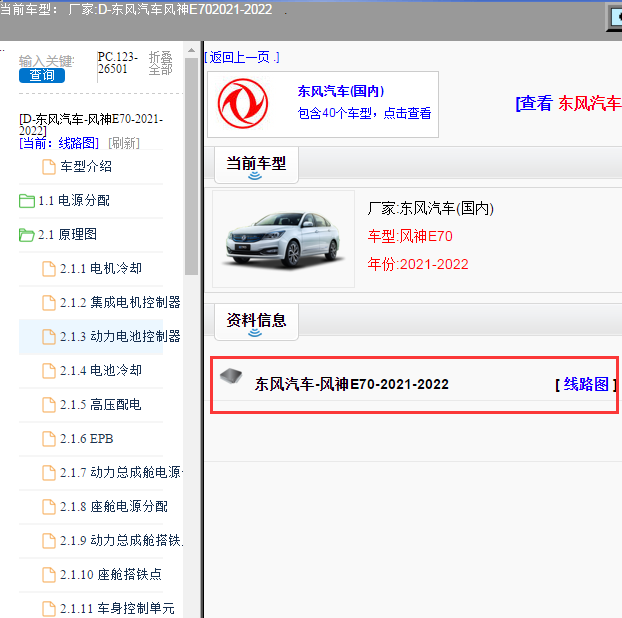
Task: Expand the 1.1 电源分配 folder icon
Action: tap(27, 201)
